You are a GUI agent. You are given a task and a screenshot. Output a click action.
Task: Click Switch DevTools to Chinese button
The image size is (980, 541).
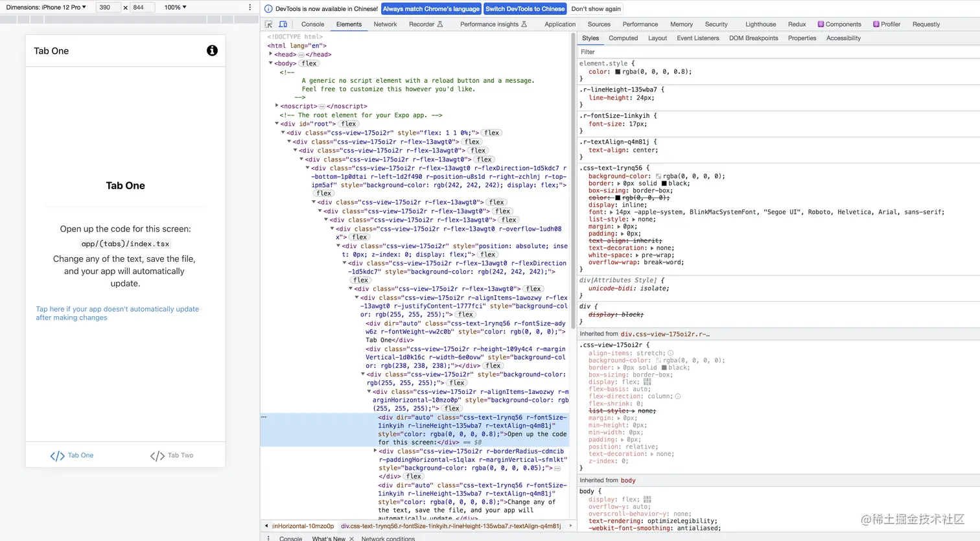click(525, 9)
